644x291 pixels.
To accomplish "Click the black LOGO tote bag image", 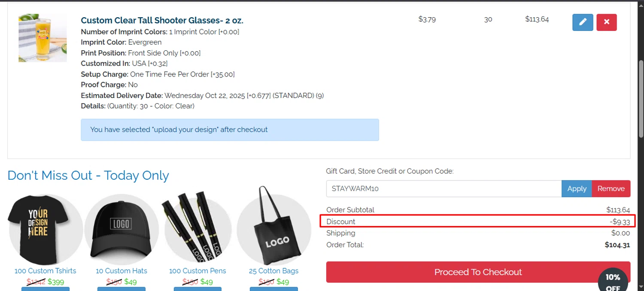I will point(274,229).
